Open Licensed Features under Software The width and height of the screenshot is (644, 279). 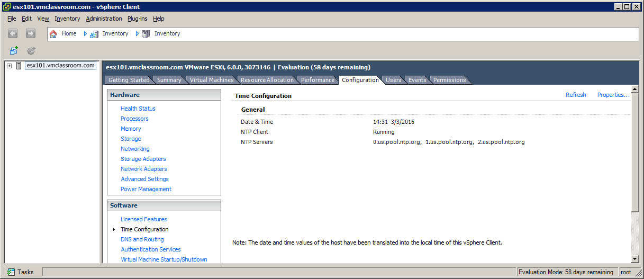(x=144, y=219)
